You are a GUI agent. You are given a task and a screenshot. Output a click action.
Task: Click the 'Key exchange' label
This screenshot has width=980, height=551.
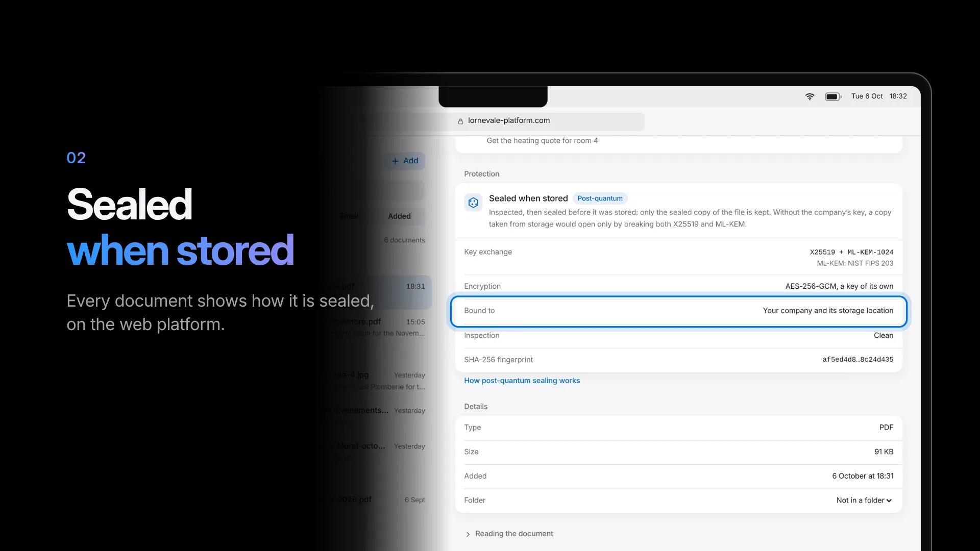(488, 252)
